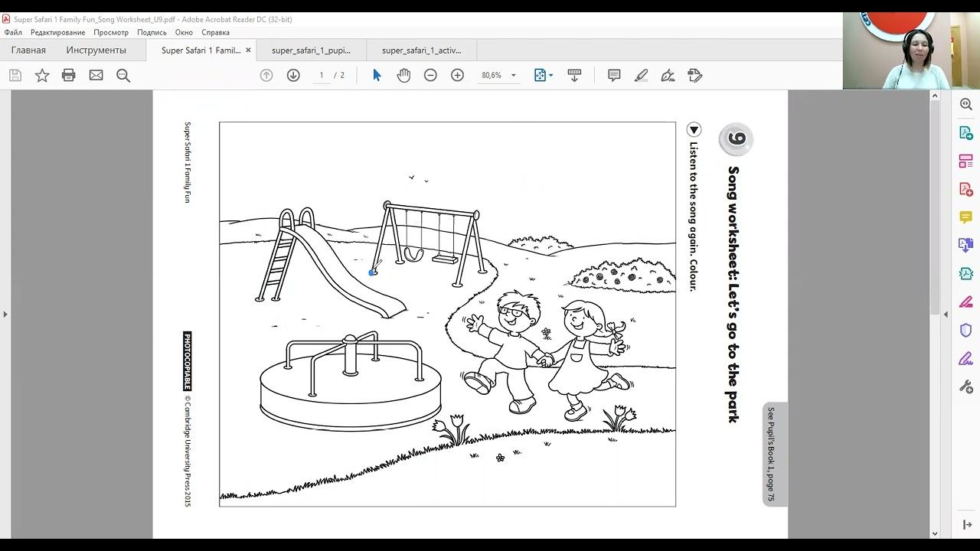Image resolution: width=980 pixels, height=551 pixels.
Task: Open More Tools wrench icon
Action: [x=966, y=386]
